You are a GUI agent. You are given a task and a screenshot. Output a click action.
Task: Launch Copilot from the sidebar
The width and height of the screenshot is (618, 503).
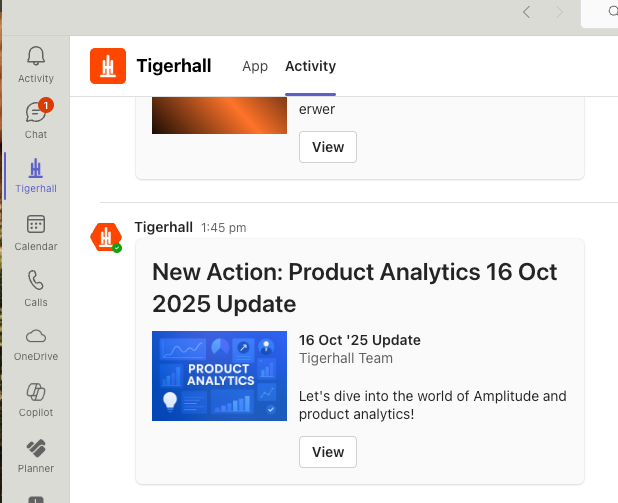(36, 400)
